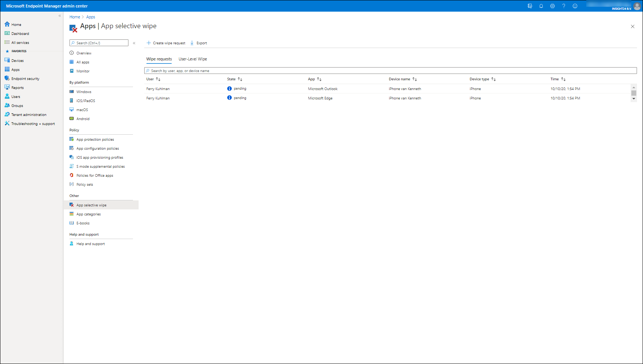Viewport: 643px width, 364px height.
Task: Click table scrollbar up arrow
Action: coord(634,87)
